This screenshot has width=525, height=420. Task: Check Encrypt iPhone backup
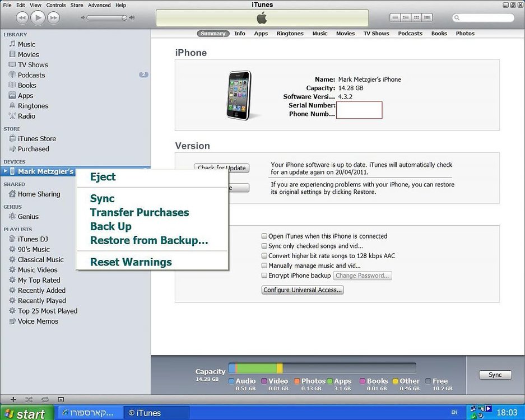pos(264,276)
